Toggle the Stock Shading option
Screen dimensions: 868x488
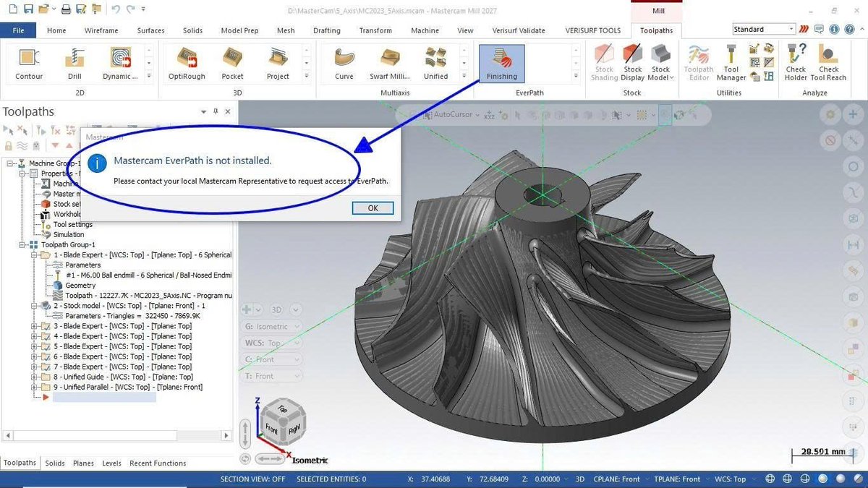[604, 64]
